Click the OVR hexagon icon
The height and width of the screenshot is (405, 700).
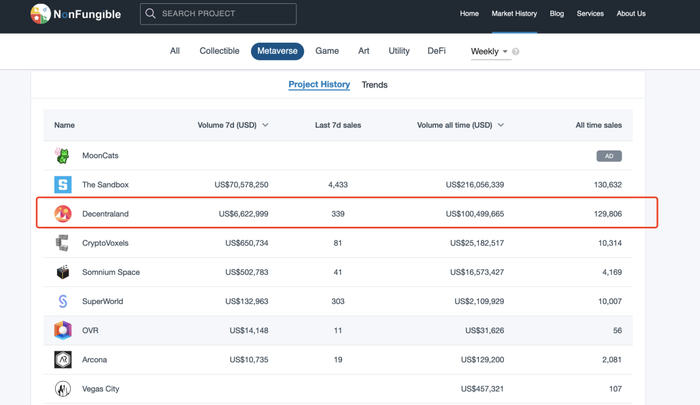click(62, 330)
